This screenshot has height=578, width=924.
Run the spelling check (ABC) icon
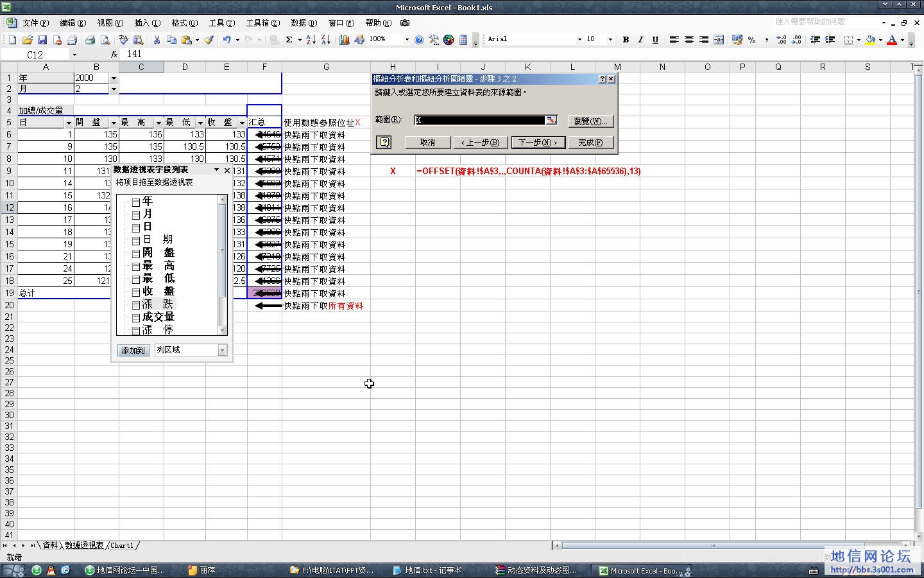pos(123,40)
